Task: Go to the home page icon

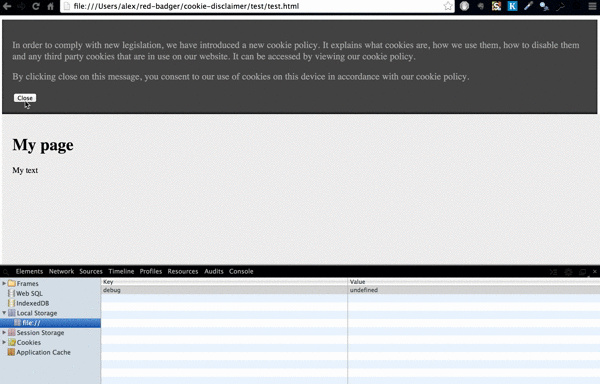Action: tap(51, 6)
